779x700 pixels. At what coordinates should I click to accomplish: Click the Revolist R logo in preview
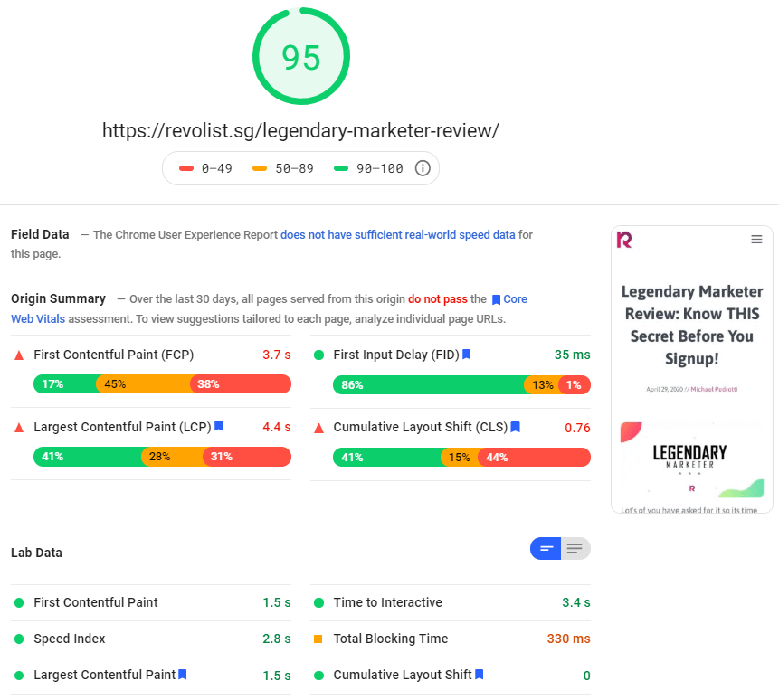click(624, 240)
